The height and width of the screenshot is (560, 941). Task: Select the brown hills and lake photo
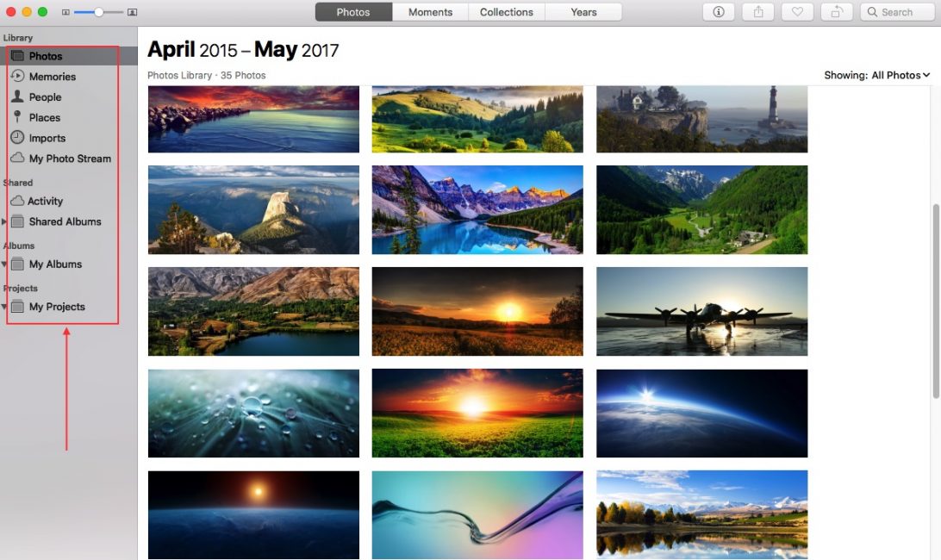pyautogui.click(x=254, y=312)
